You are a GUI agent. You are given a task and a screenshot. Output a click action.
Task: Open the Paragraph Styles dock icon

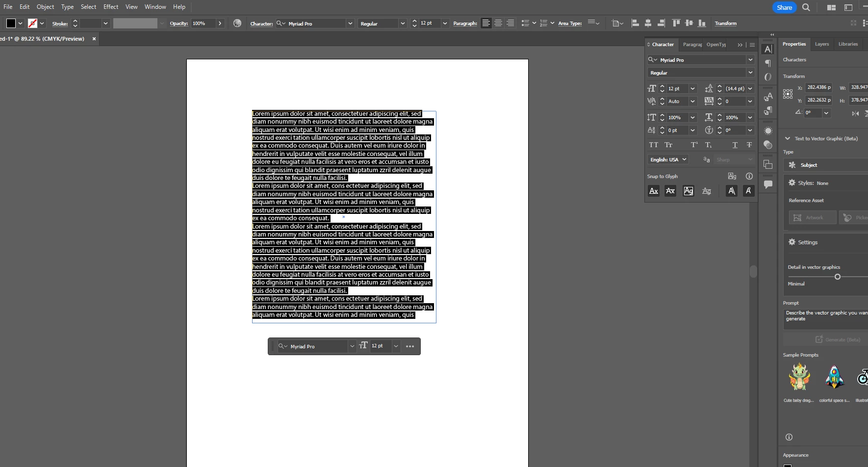pyautogui.click(x=768, y=111)
